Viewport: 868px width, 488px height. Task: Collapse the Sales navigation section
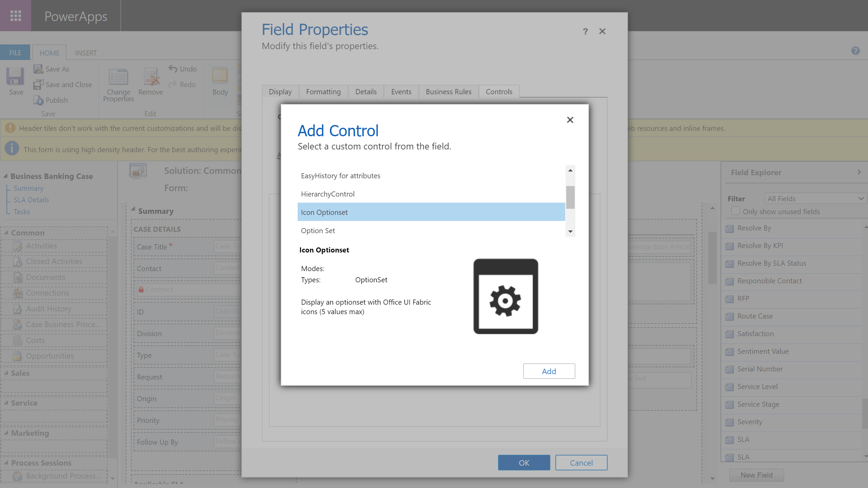(x=6, y=373)
